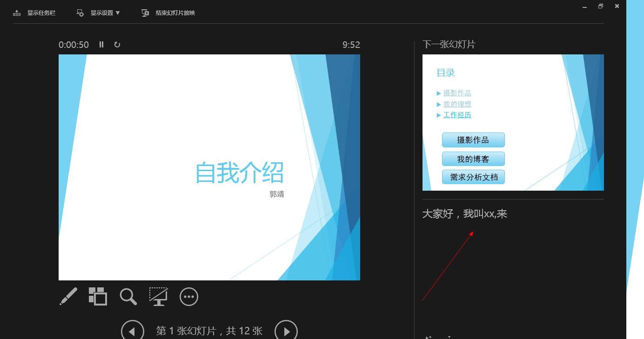Minimize the presenter view window
This screenshot has height=339, width=644.
[585, 7]
